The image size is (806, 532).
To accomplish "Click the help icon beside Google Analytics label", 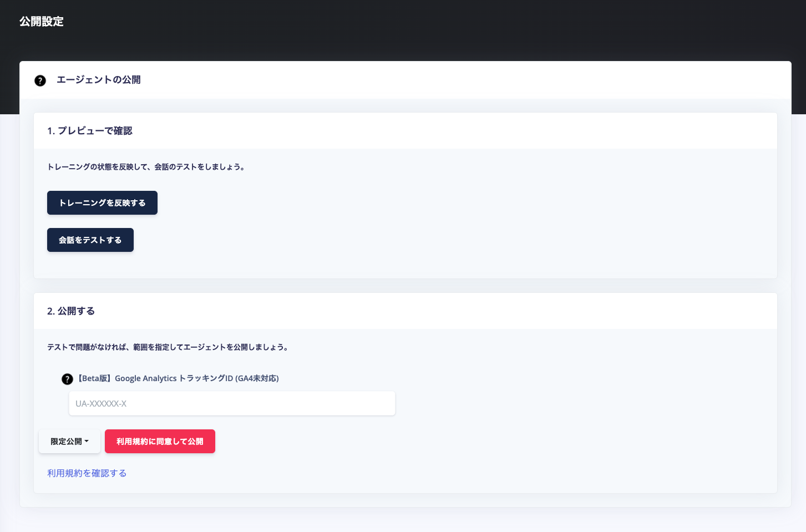I will (x=67, y=379).
